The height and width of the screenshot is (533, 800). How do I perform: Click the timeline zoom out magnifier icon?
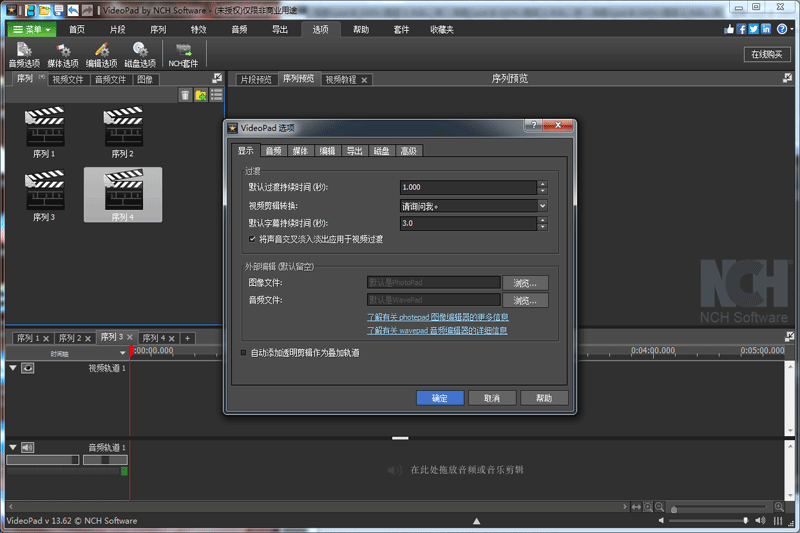(660, 507)
